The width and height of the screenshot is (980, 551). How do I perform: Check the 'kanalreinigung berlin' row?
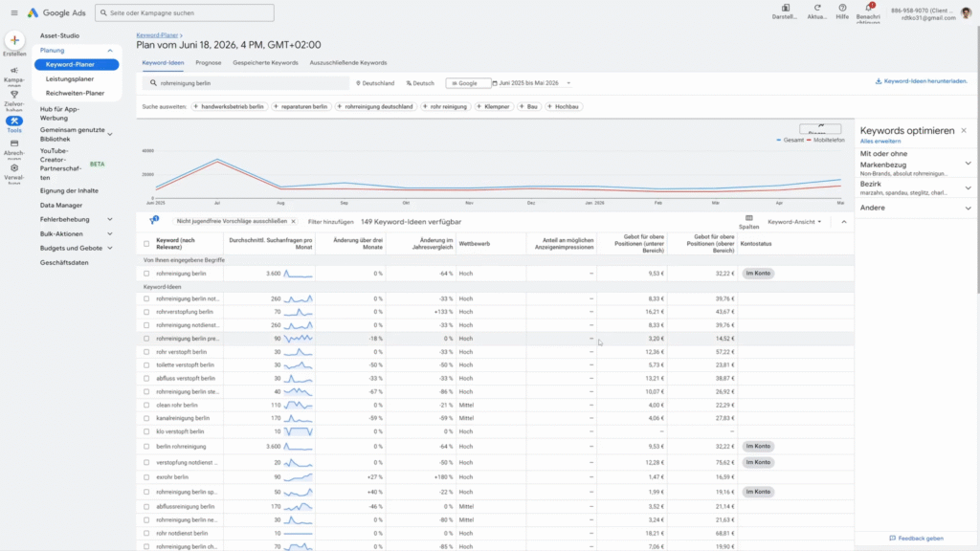146,418
